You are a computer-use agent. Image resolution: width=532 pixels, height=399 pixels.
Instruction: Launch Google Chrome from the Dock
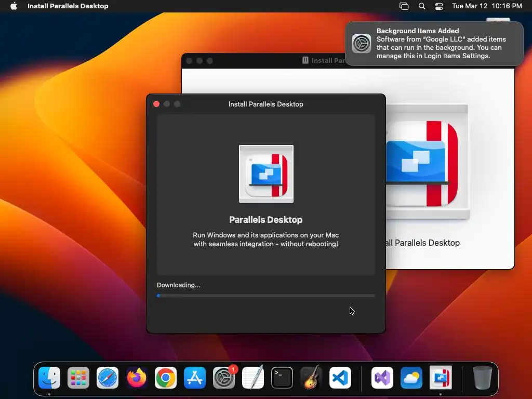[166, 378]
